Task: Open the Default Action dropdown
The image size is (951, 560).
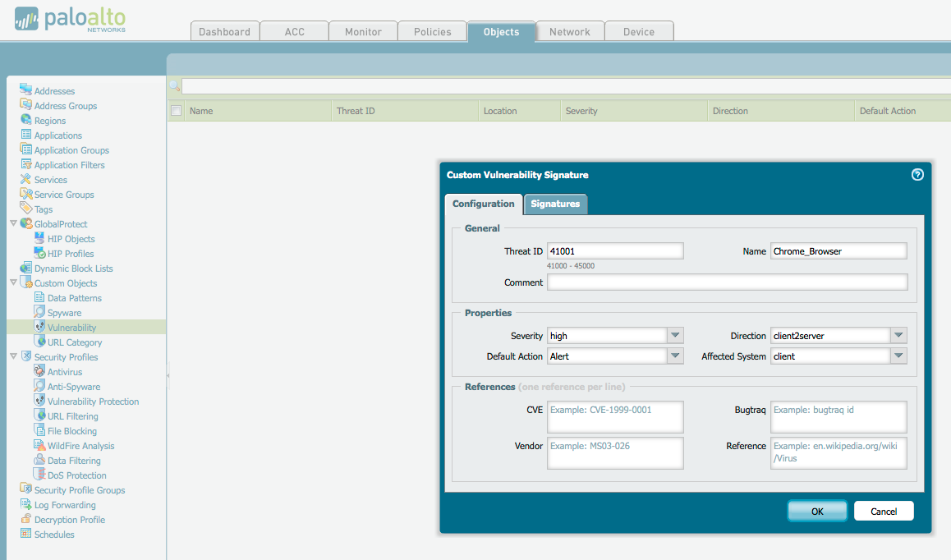Action: (674, 356)
